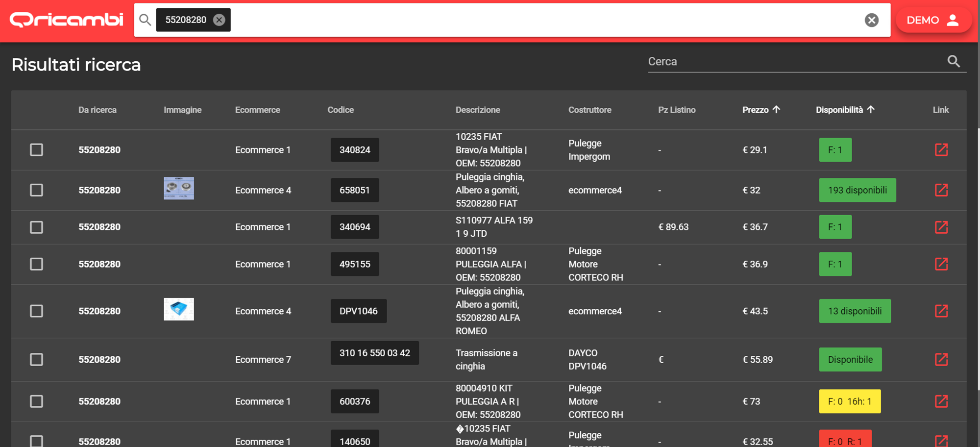Open product thumbnail for code 658051
980x447 pixels.
coord(179,188)
